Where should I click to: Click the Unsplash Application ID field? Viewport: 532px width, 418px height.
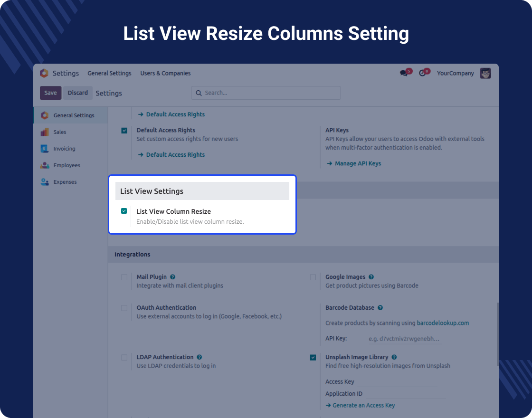coord(405,394)
